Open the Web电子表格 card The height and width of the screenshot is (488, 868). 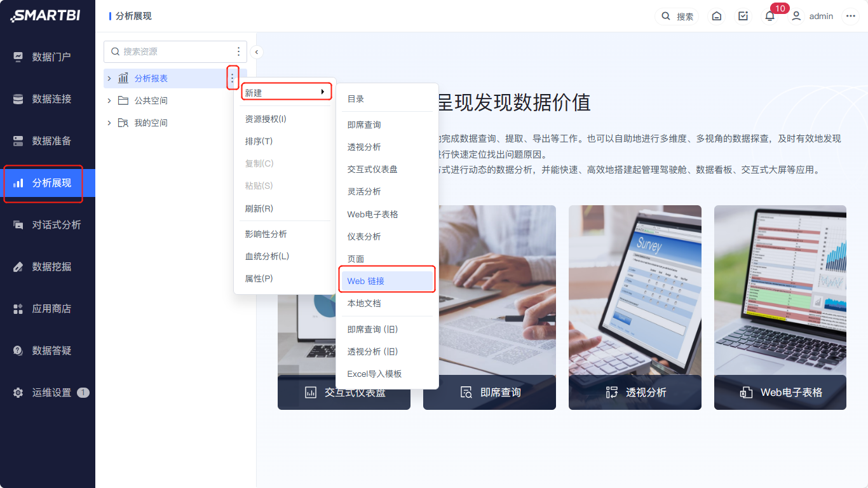[780, 308]
